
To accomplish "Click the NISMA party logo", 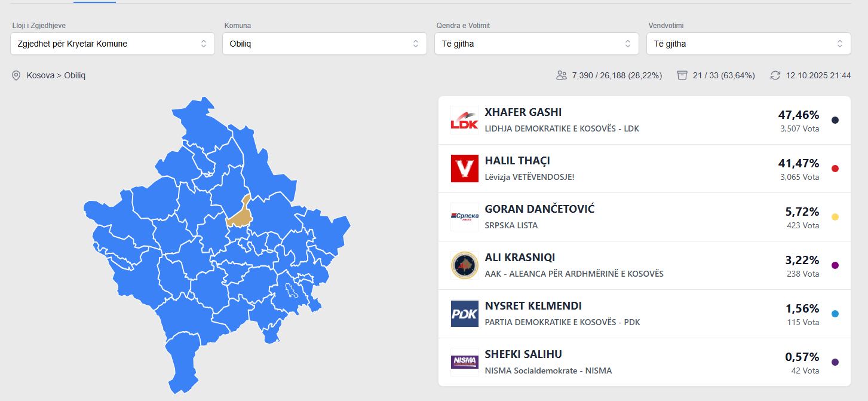I will (464, 362).
